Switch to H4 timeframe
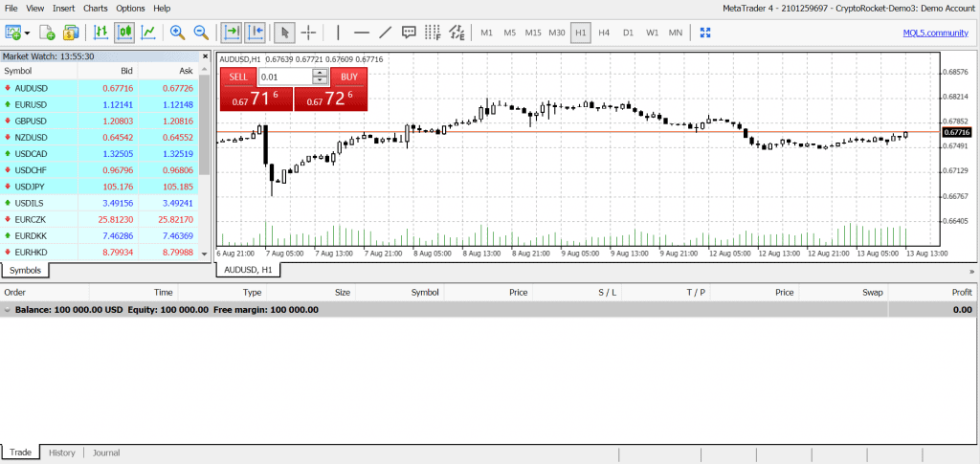This screenshot has width=980, height=464. (x=604, y=33)
